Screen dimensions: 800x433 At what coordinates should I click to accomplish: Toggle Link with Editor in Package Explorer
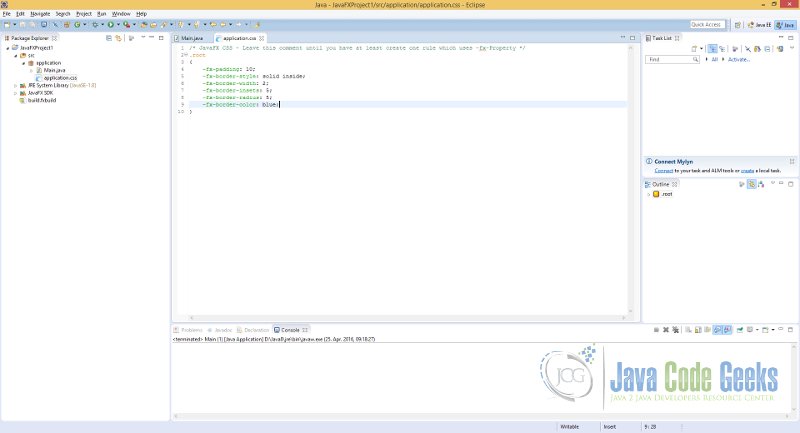118,38
